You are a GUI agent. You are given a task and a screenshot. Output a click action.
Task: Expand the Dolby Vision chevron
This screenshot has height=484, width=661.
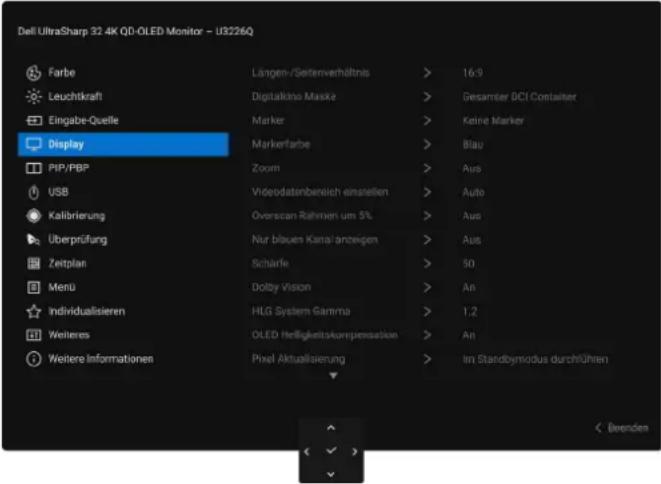click(427, 288)
